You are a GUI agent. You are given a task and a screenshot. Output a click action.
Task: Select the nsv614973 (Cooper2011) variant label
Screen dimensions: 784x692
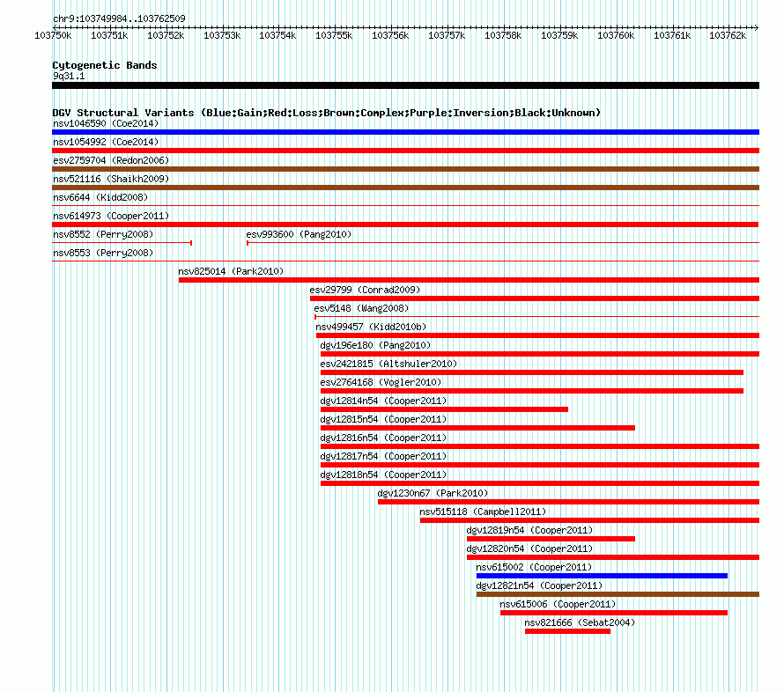pos(111,216)
